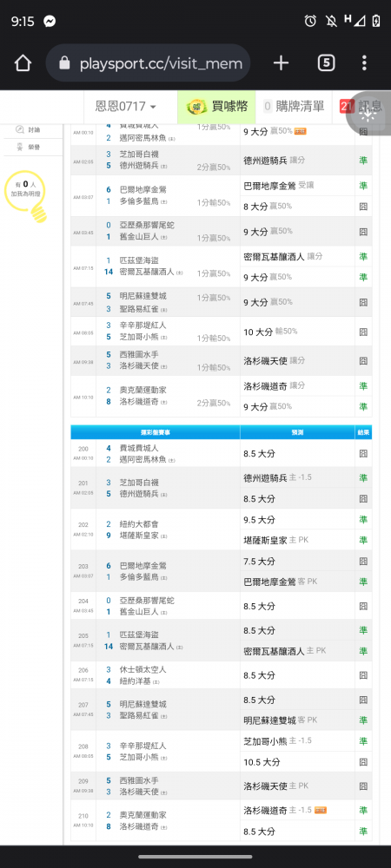
Task: Select prediction 德州遊騎兵 主 -1.5
Action: click(x=277, y=477)
